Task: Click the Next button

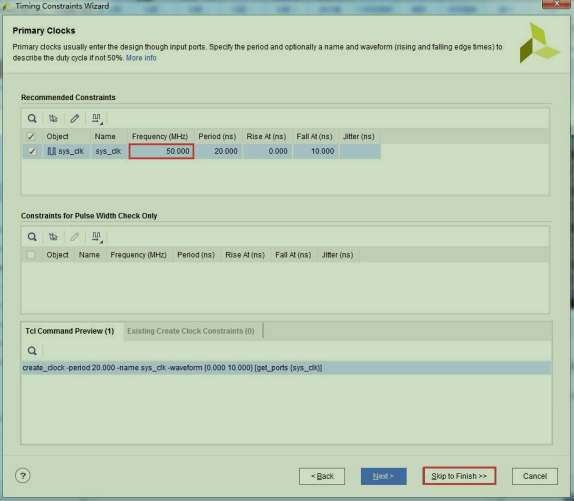Action: coord(383,476)
